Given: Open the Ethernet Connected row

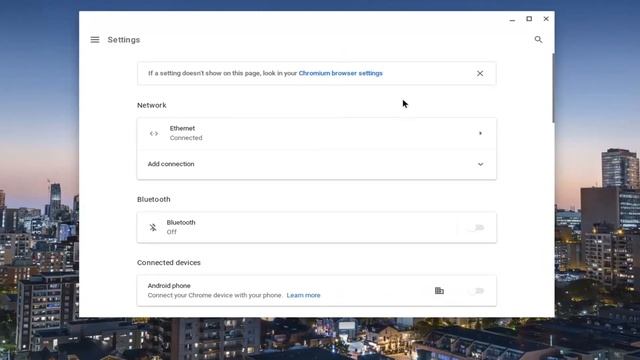Looking at the screenshot, I should tap(317, 133).
